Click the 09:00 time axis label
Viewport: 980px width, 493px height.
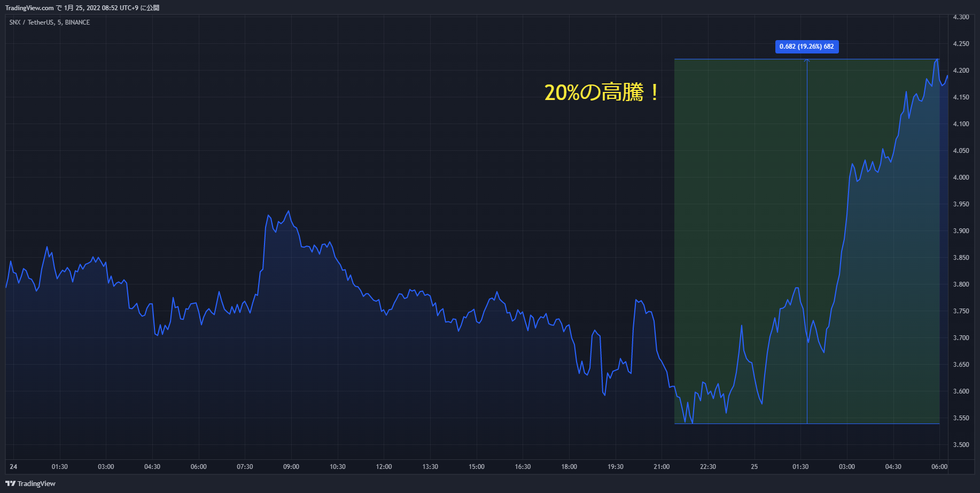(291, 467)
